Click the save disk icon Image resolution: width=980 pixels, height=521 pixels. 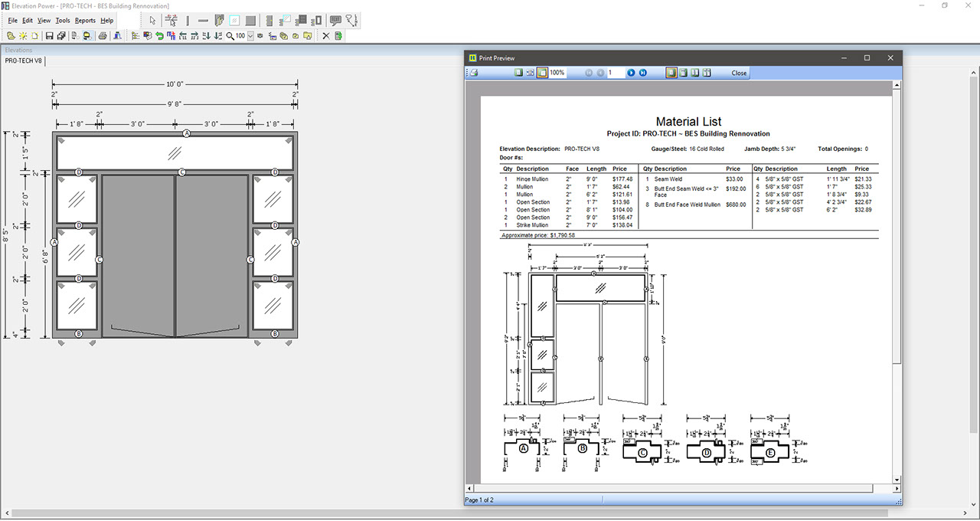pyautogui.click(x=49, y=36)
